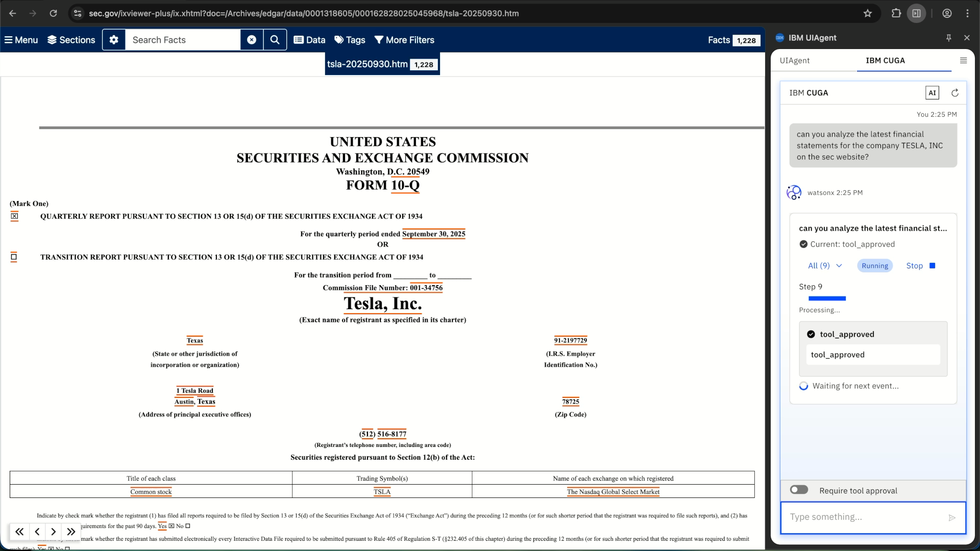
Task: Go to the next page arrow
Action: [54, 532]
